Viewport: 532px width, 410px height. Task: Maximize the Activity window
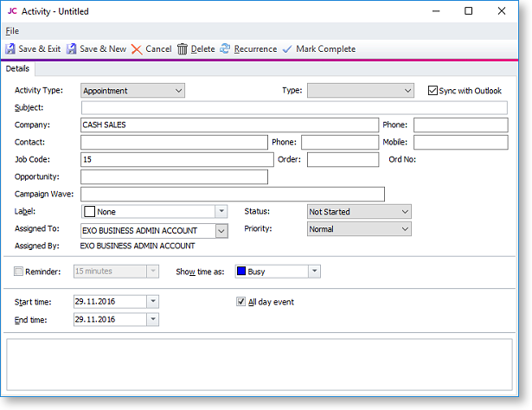(x=468, y=11)
